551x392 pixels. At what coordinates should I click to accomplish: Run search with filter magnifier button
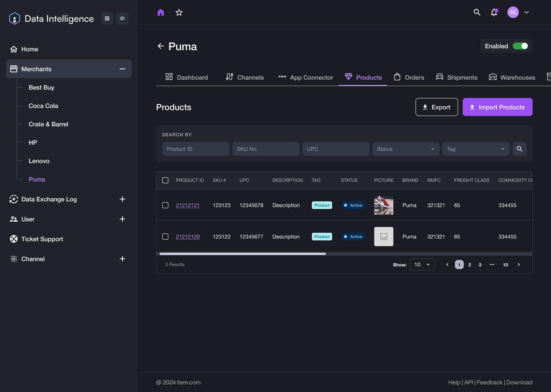[520, 149]
